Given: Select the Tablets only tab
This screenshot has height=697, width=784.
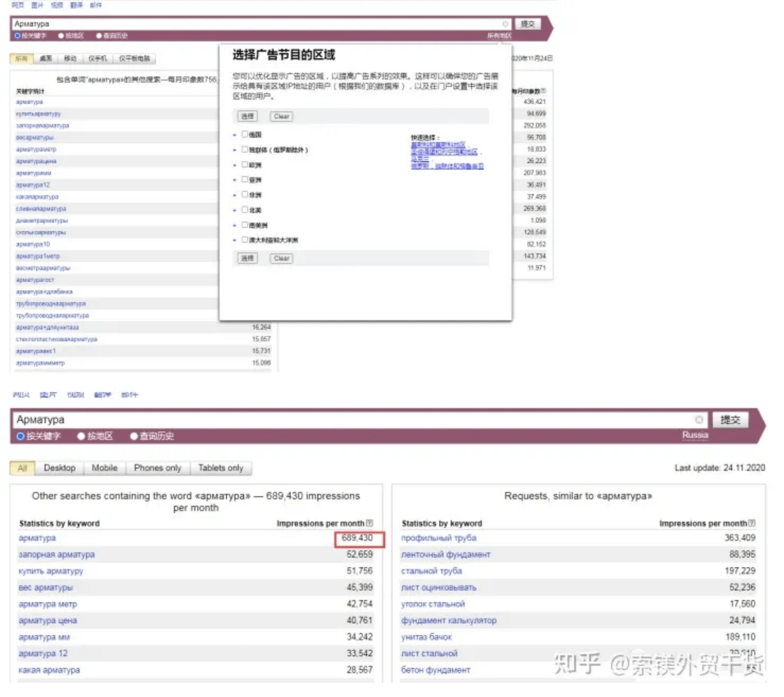Looking at the screenshot, I should pyautogui.click(x=221, y=468).
